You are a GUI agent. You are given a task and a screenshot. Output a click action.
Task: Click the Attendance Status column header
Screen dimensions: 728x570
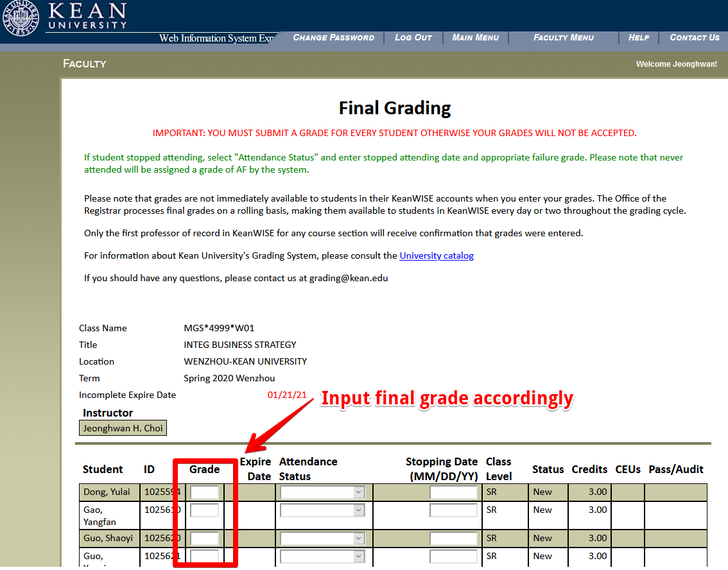point(308,469)
